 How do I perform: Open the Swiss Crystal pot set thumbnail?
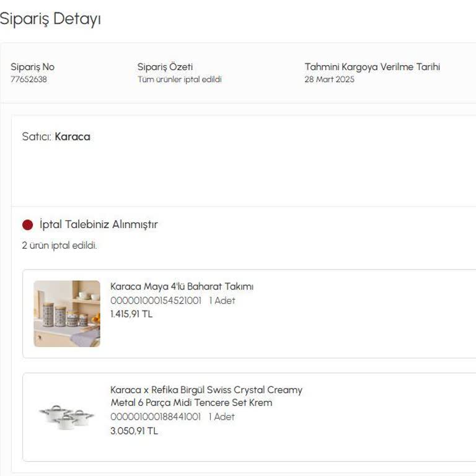(67, 416)
